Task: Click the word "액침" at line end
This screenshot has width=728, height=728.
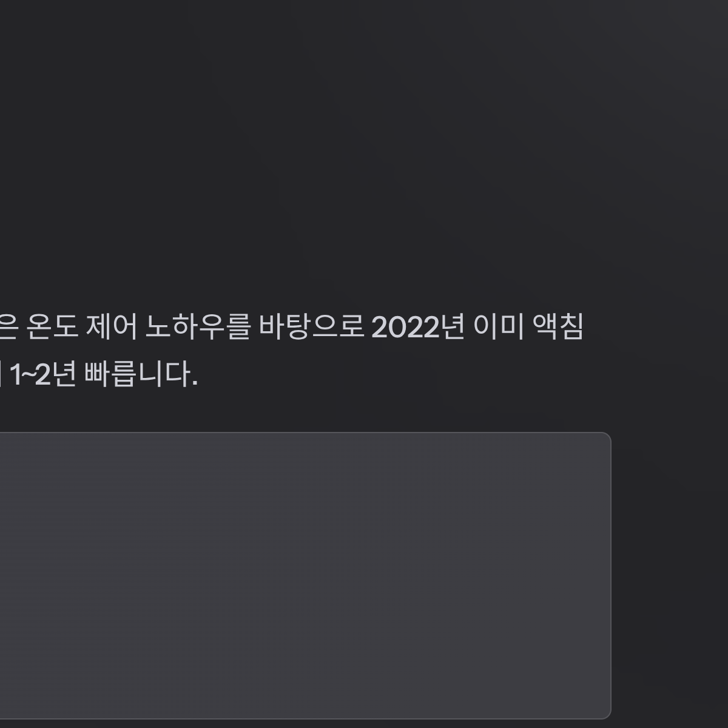Action: tap(558, 328)
